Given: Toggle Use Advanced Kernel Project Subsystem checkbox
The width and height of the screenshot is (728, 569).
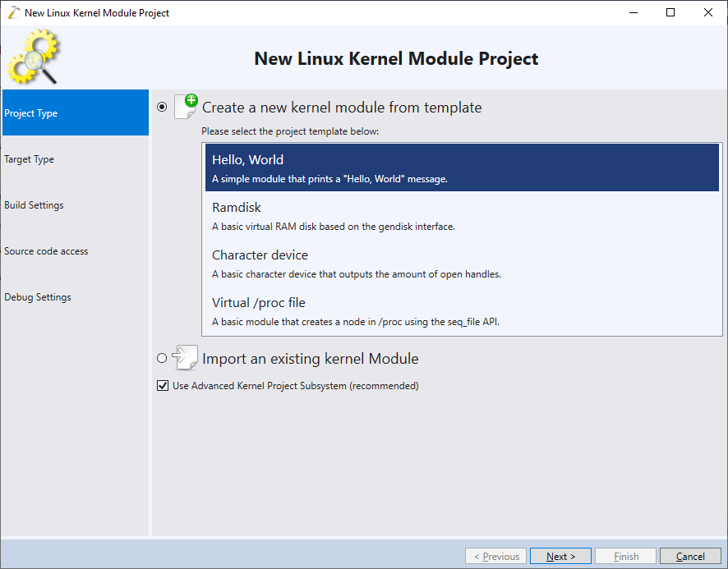Looking at the screenshot, I should point(163,386).
